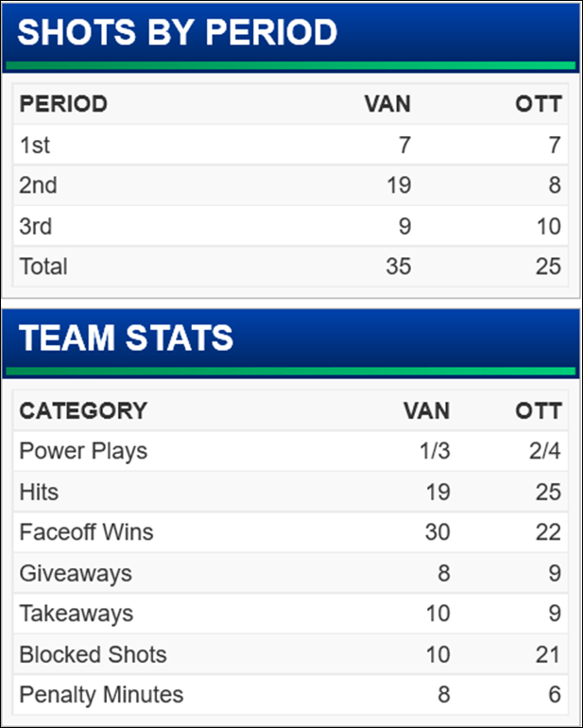The image size is (583, 728).
Task: Select the Power Plays row label
Action: pos(83,451)
